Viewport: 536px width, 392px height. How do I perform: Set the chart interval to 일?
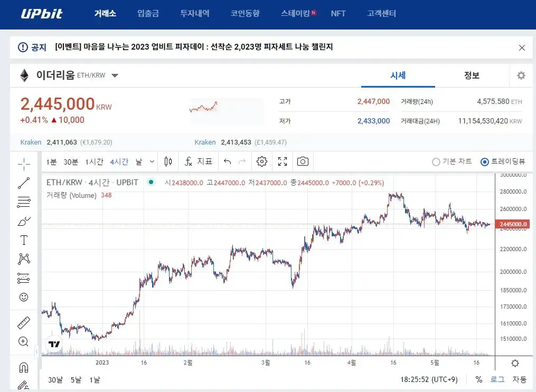139,161
